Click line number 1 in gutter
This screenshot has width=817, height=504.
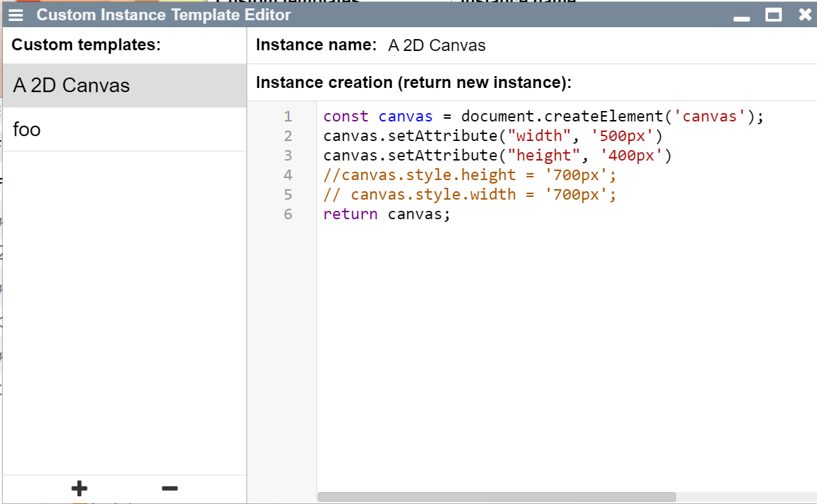pos(288,117)
